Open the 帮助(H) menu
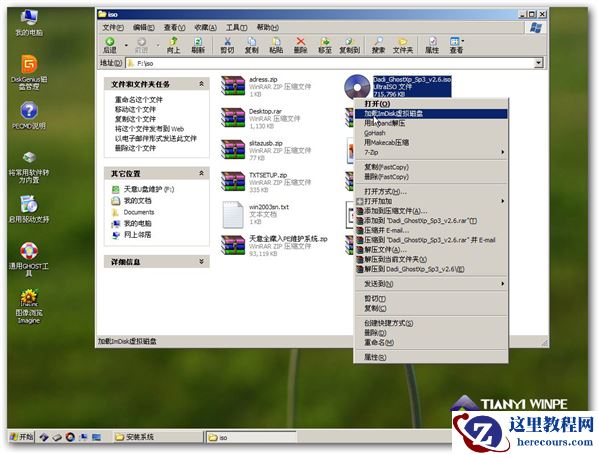 [x=267, y=28]
